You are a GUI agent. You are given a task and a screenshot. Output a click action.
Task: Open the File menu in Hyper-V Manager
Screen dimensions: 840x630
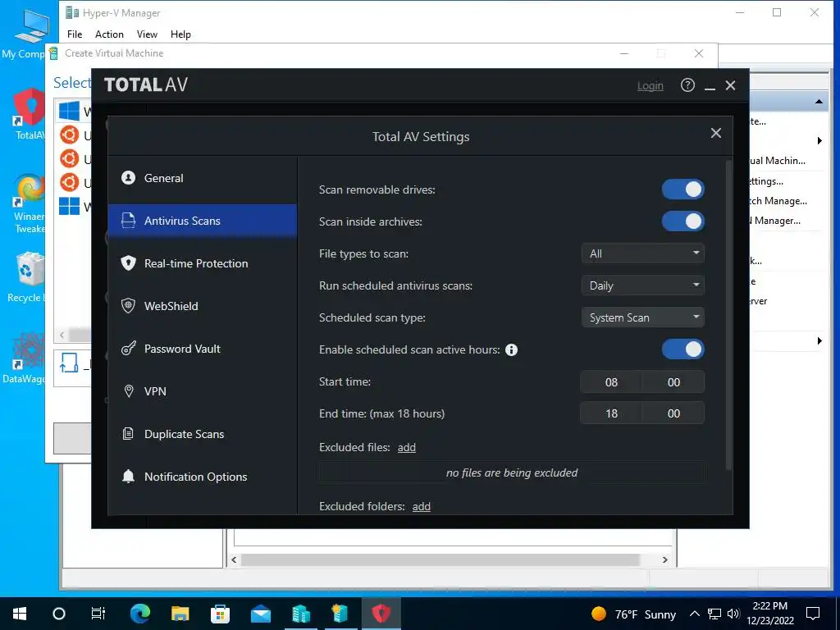click(75, 34)
